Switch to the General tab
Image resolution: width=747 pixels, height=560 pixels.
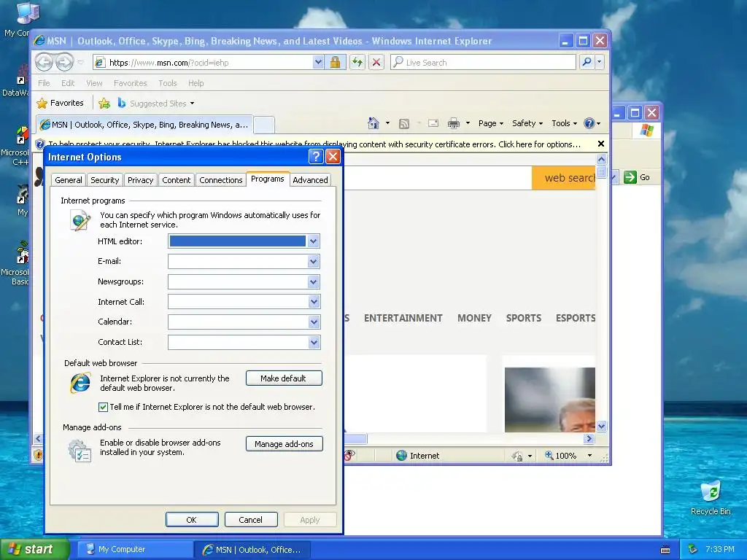point(68,180)
